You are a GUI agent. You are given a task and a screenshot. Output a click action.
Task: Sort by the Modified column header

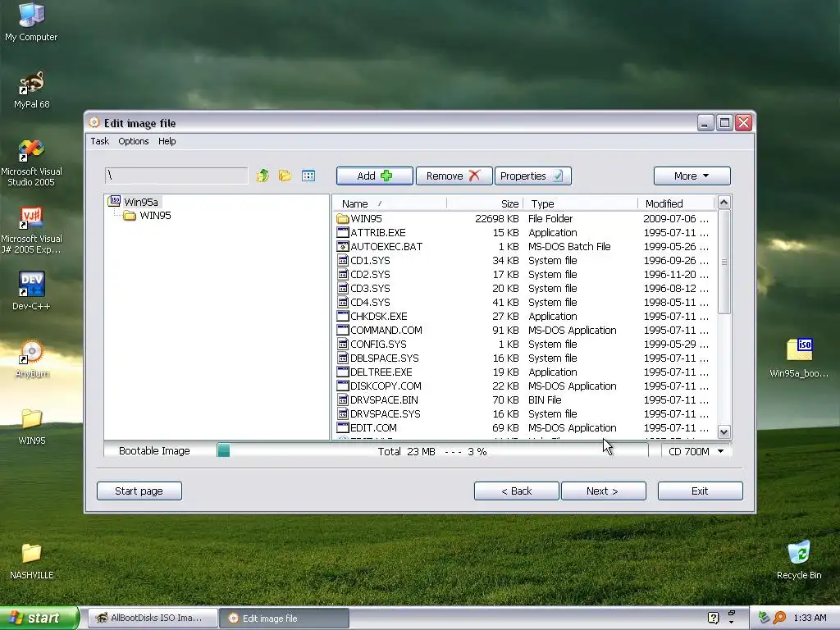tap(677, 203)
